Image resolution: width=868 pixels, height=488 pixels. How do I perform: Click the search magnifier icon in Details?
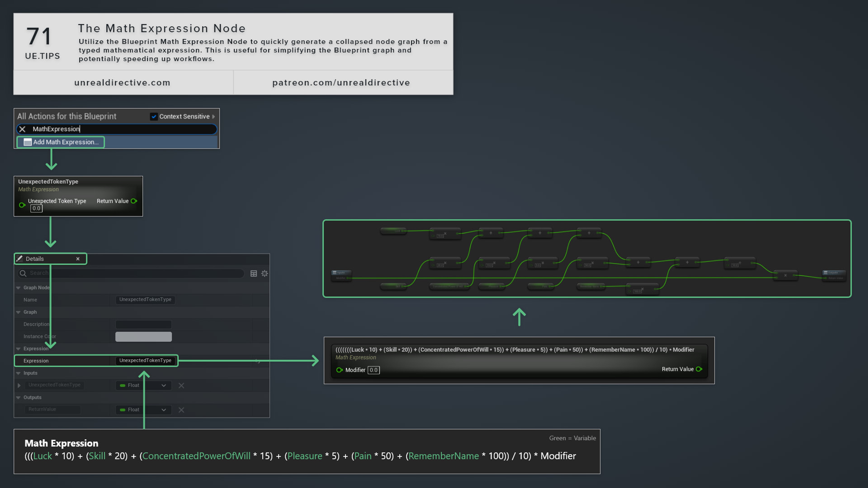click(x=23, y=273)
